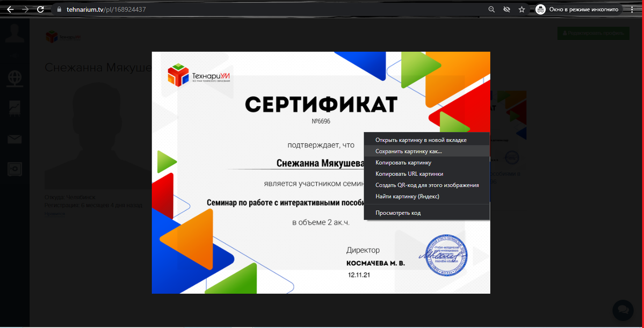Open the globe icon in left sidebar
Viewport: 644px width, 328px height.
(15, 78)
